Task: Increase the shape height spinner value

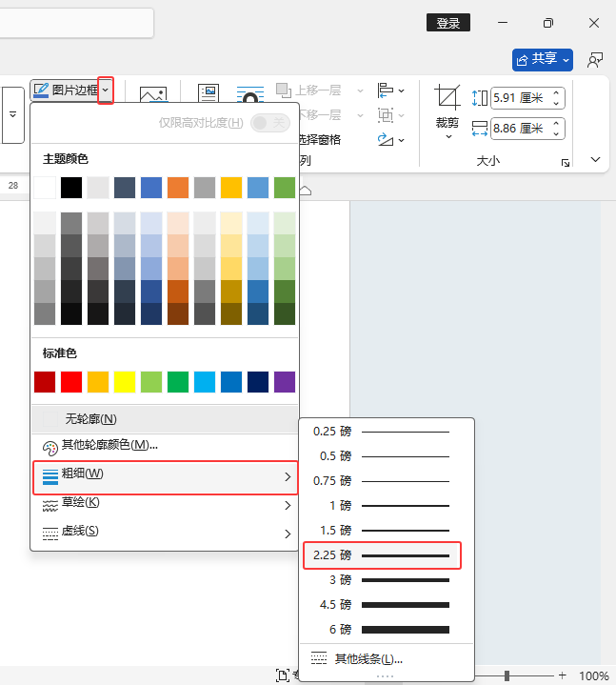Action: [x=557, y=92]
